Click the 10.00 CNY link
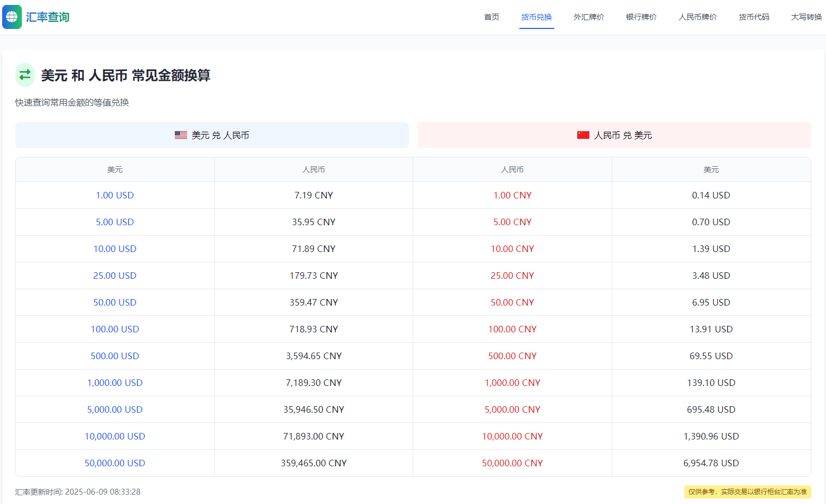 512,249
